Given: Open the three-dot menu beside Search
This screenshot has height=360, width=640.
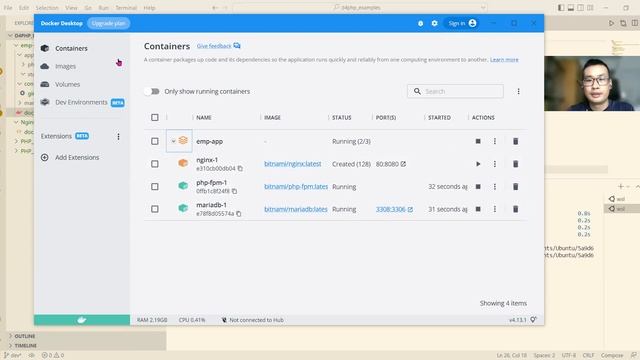Looking at the screenshot, I should 518,91.
